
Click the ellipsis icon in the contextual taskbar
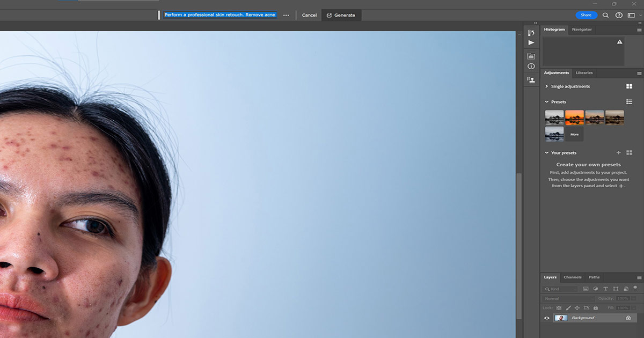tap(286, 15)
